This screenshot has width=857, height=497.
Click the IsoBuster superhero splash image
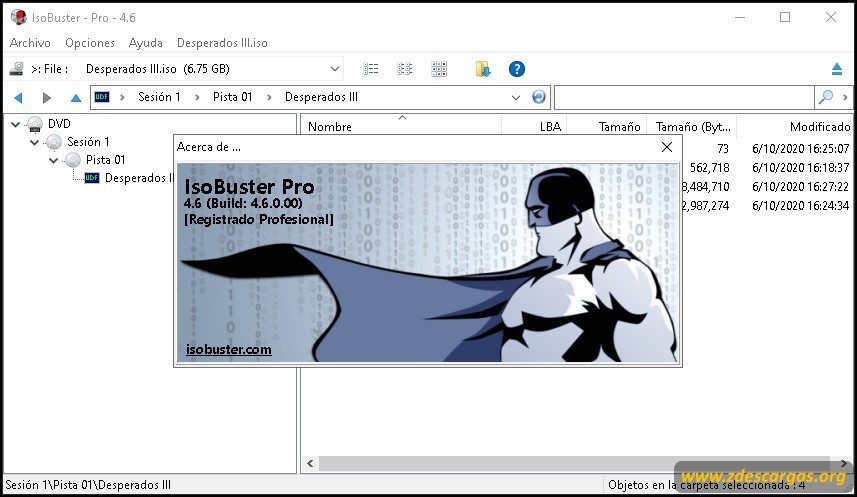(428, 263)
